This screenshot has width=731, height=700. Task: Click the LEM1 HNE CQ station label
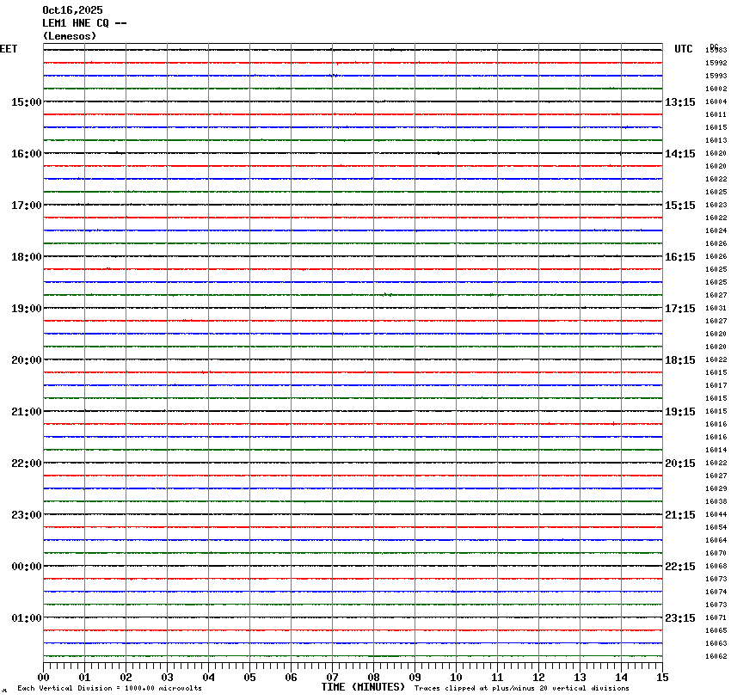tap(84, 23)
